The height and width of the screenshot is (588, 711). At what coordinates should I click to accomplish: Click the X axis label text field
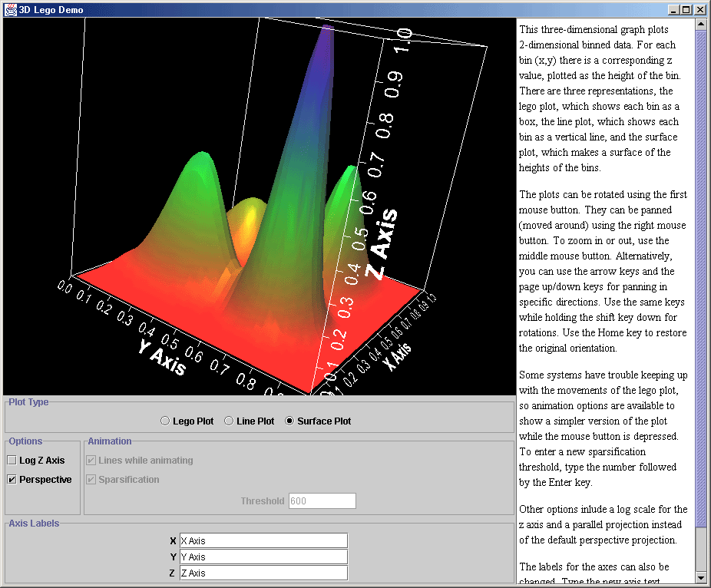pyautogui.click(x=263, y=540)
